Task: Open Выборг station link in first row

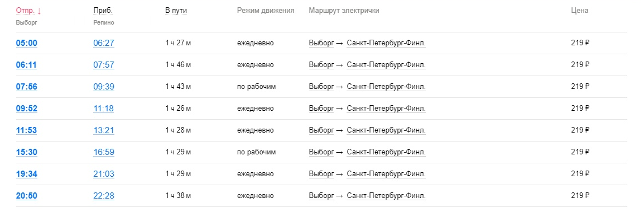Action: click(321, 43)
